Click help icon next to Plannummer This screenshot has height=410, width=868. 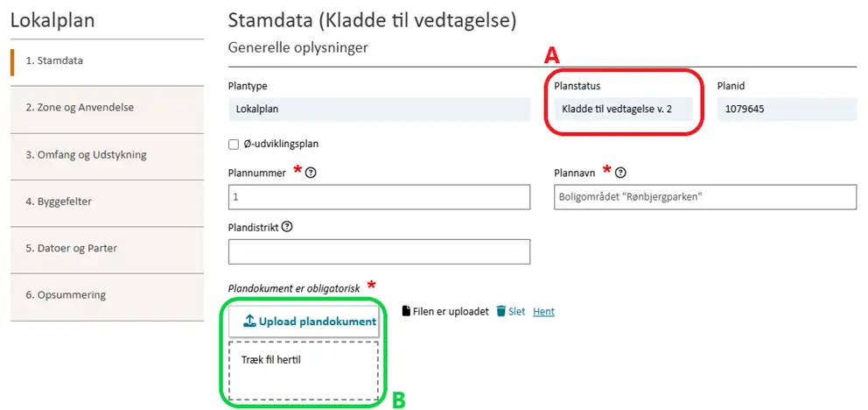click(311, 173)
